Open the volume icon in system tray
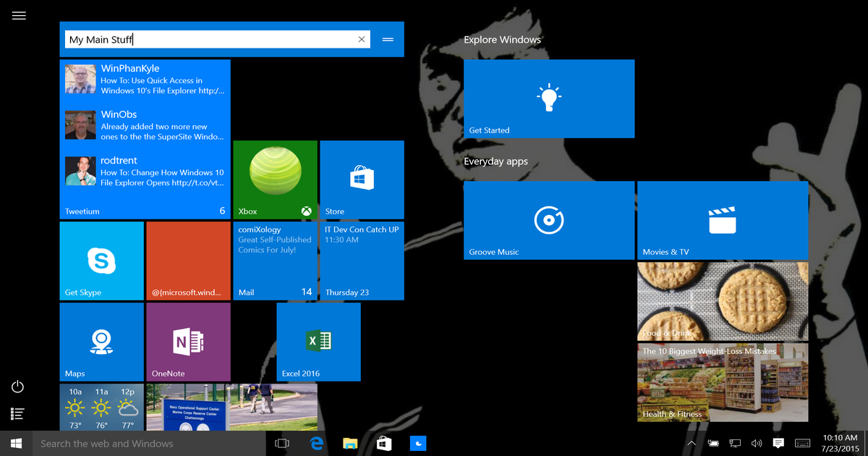Viewport: 868px width, 456px height. [x=757, y=443]
